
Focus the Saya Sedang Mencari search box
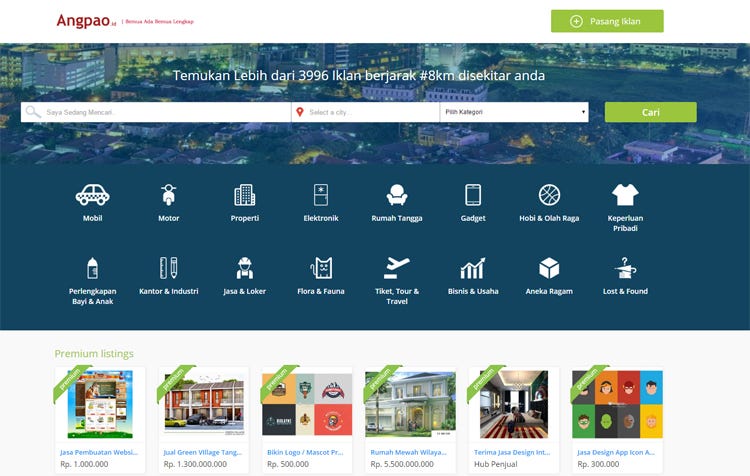click(156, 112)
